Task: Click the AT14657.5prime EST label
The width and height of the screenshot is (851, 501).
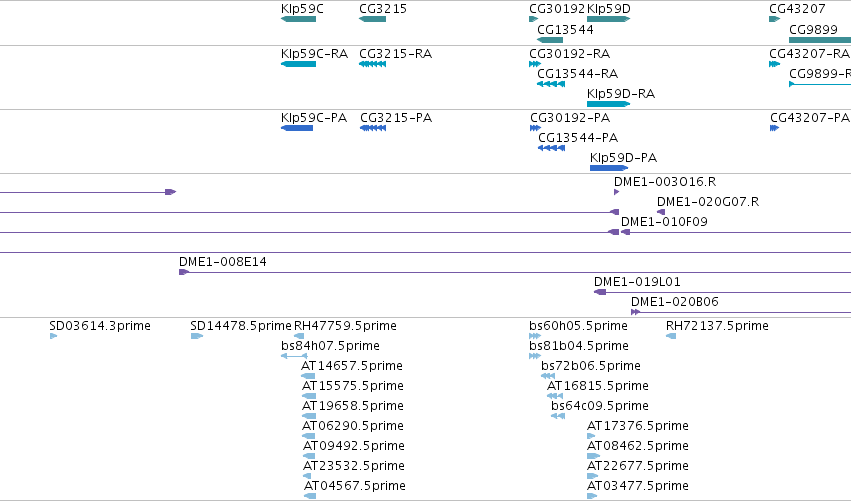Action: [x=352, y=366]
